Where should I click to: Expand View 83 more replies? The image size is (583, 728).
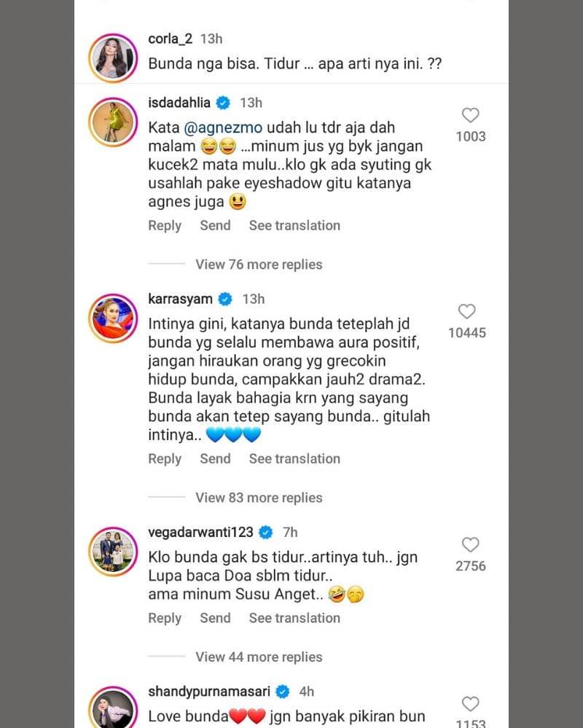point(259,497)
